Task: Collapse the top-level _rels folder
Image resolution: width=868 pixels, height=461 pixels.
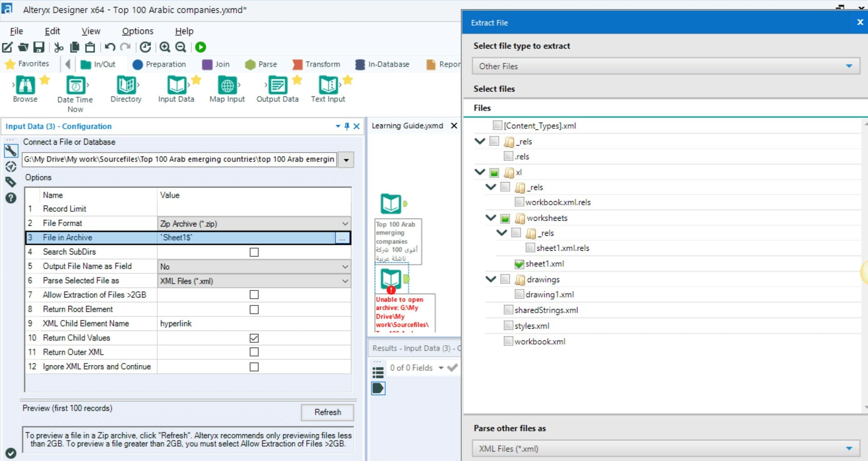Action: [x=480, y=141]
